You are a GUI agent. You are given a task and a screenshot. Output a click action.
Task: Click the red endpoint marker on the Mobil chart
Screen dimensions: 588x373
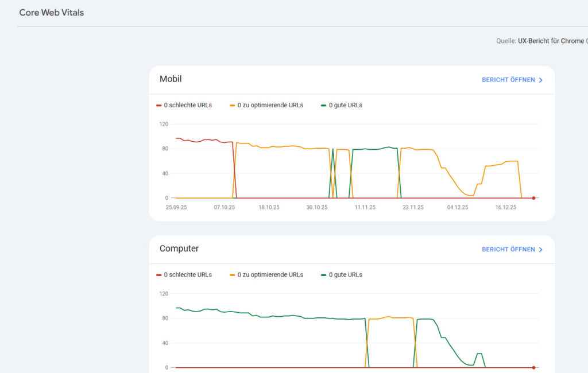click(533, 197)
